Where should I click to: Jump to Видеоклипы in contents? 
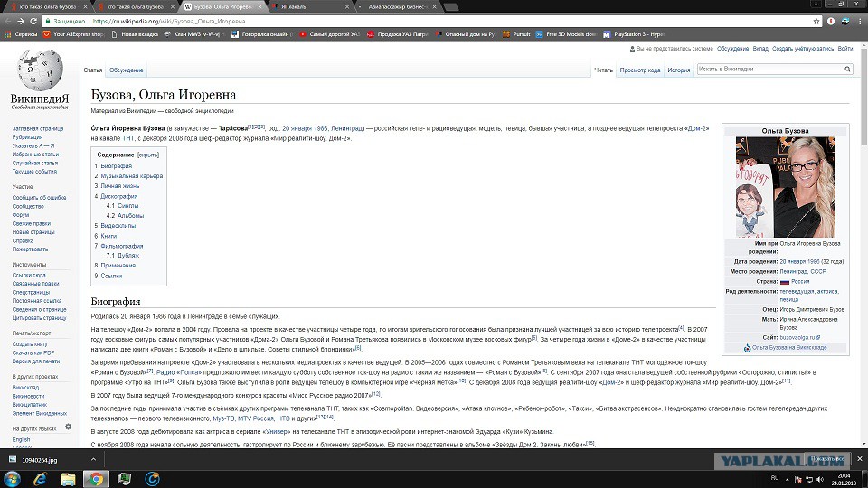118,226
